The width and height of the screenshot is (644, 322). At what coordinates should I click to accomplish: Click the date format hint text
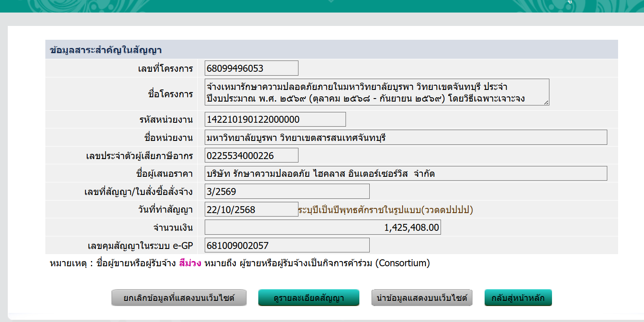tap(386, 210)
